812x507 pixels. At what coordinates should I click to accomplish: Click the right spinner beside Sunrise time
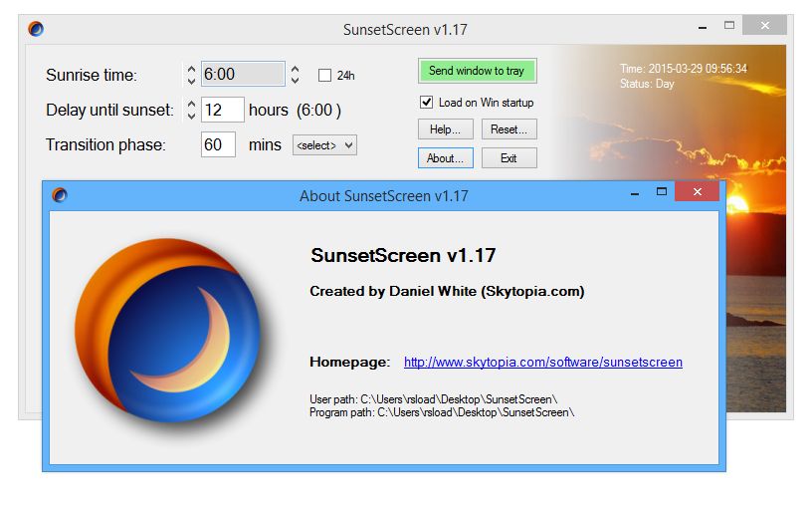[x=295, y=75]
